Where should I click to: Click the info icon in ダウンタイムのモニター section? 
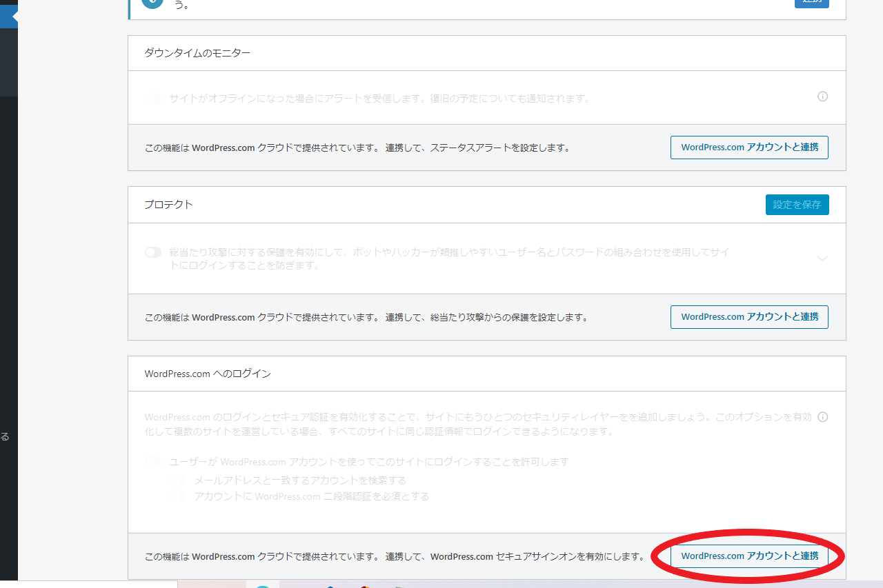(x=822, y=97)
